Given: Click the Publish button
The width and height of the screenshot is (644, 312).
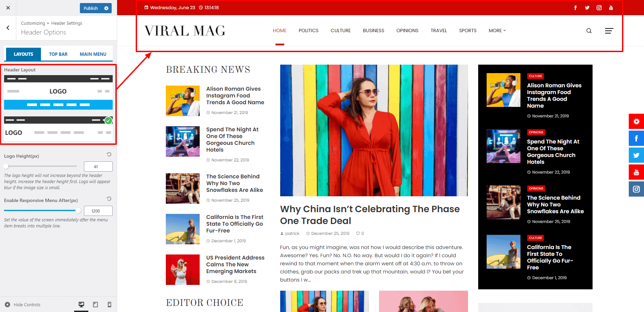Looking at the screenshot, I should [x=91, y=8].
